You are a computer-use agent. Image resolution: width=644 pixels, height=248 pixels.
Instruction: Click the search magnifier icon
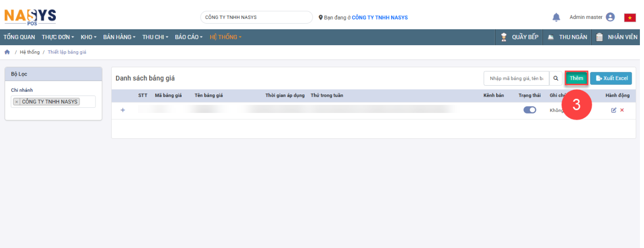pos(555,79)
